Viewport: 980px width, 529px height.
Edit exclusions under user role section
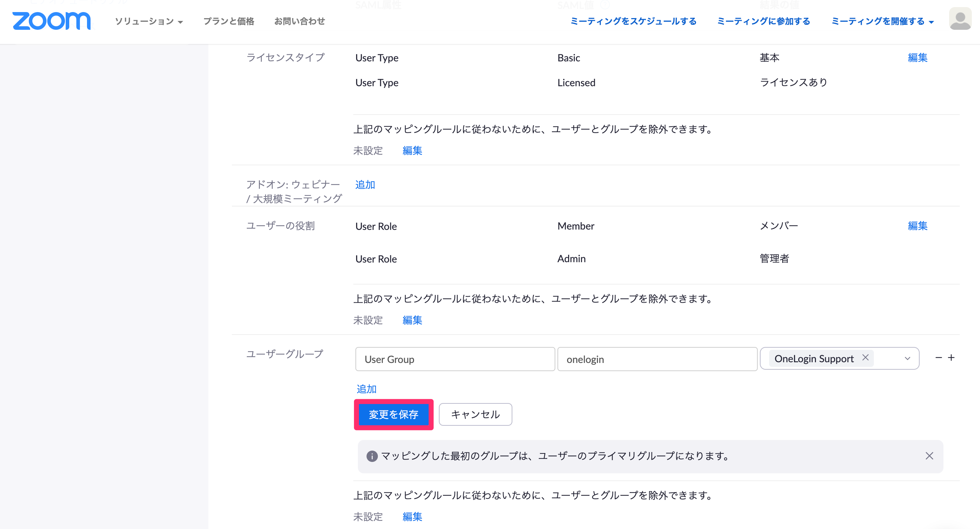point(412,320)
